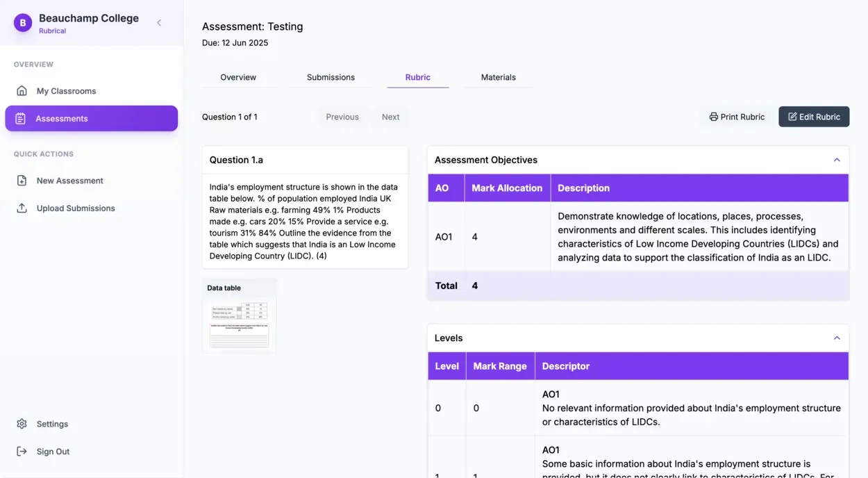This screenshot has height=478, width=868.
Task: Open the Materials tab
Action: click(497, 77)
